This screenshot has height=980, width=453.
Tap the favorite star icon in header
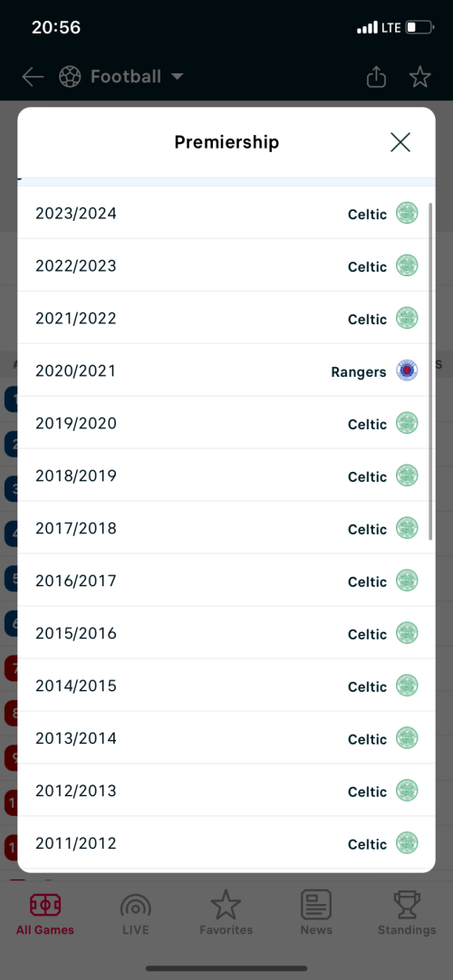[x=419, y=77]
